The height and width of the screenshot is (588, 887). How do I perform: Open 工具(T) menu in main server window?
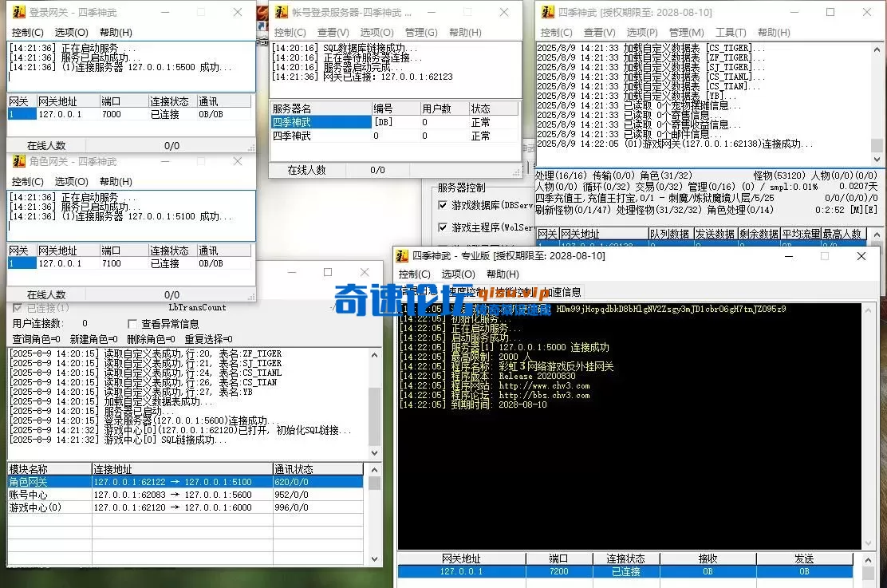pyautogui.click(x=731, y=32)
